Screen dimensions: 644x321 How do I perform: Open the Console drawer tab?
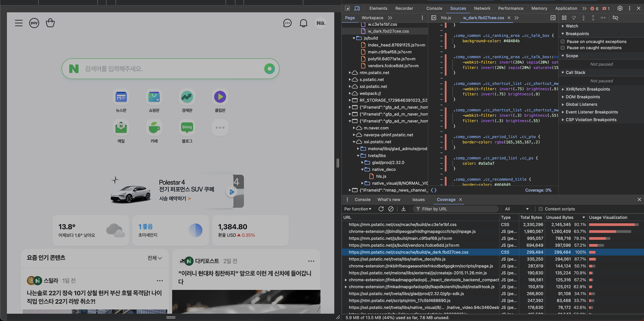tap(362, 199)
